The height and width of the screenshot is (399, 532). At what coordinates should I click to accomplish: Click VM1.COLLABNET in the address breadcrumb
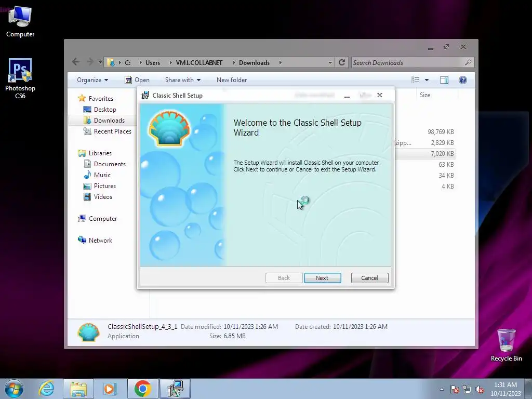(199, 63)
